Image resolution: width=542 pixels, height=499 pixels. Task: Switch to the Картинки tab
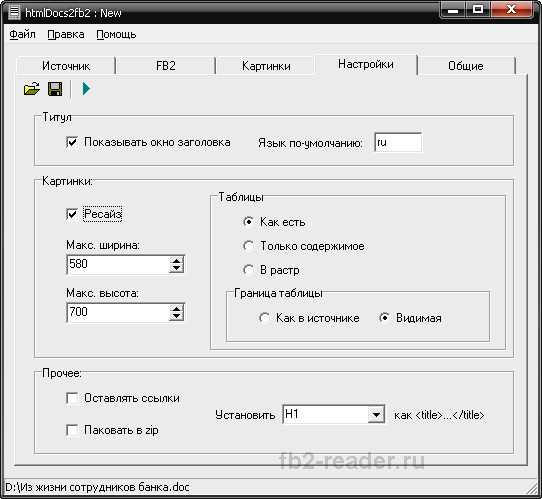click(x=266, y=66)
